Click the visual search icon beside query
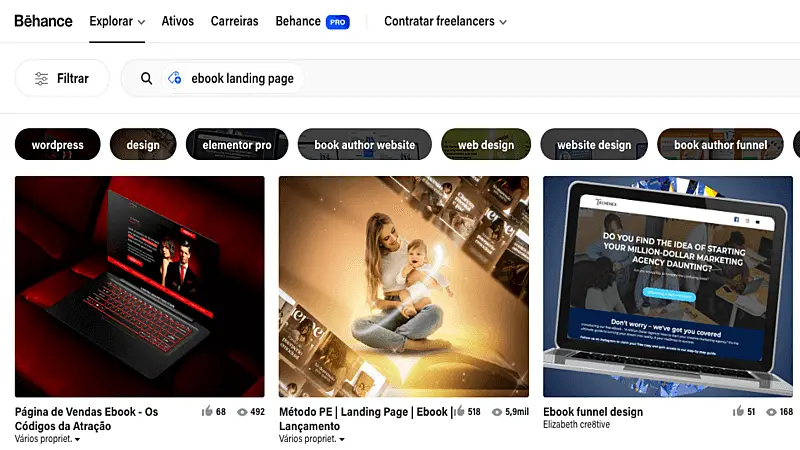The height and width of the screenshot is (450, 800). click(x=174, y=78)
